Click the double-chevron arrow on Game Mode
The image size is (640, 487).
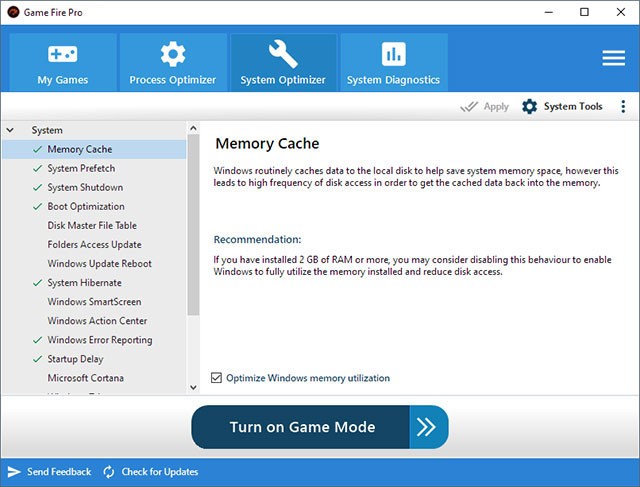(x=427, y=427)
